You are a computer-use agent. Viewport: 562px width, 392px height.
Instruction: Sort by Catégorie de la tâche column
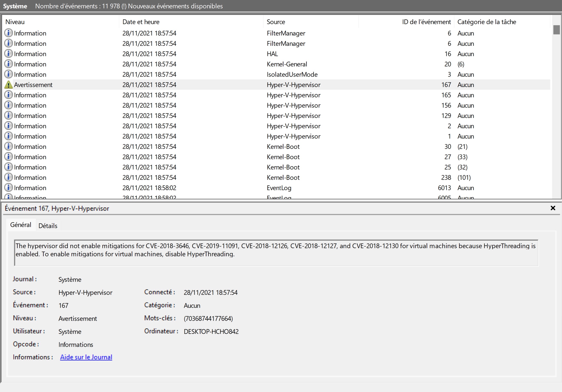pos(487,22)
